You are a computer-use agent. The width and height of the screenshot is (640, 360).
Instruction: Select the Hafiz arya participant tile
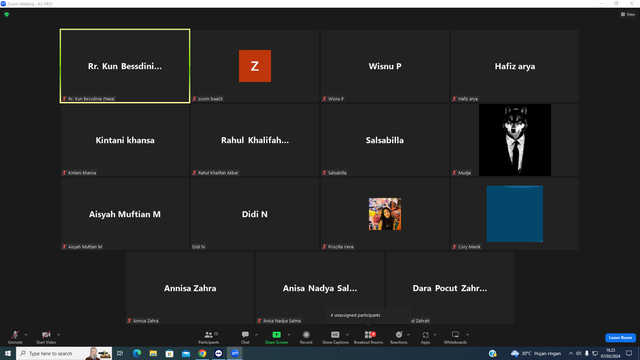tap(515, 66)
